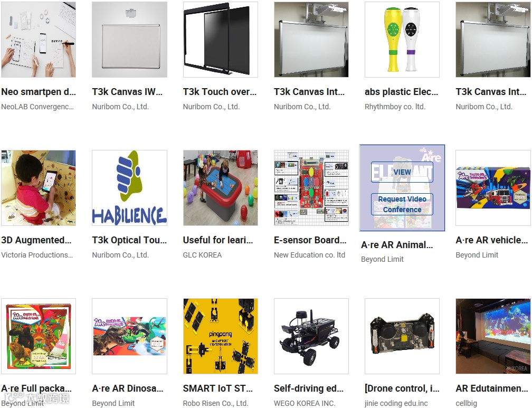Select the A·re AR Dinosaur box image
This screenshot has width=532, height=408.
[x=129, y=336]
